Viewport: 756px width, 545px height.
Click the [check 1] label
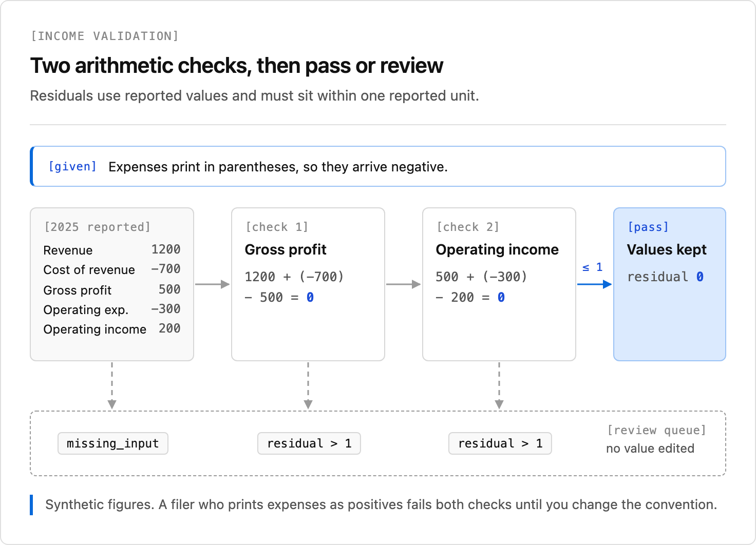coord(277,227)
